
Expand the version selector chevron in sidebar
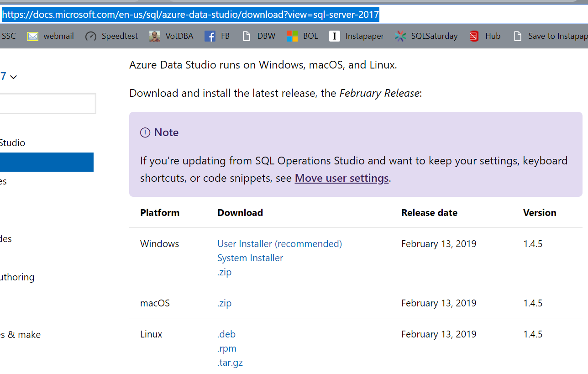point(13,77)
